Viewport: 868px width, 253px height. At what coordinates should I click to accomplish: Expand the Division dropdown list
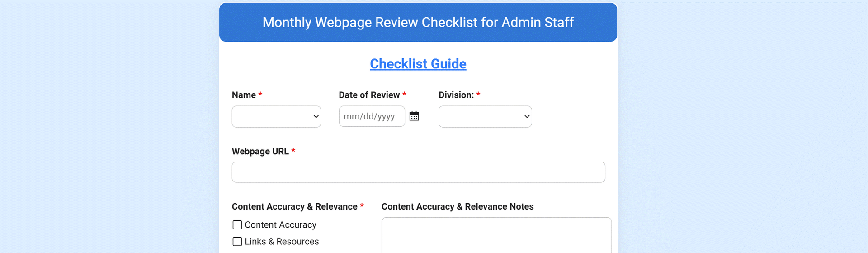(485, 117)
